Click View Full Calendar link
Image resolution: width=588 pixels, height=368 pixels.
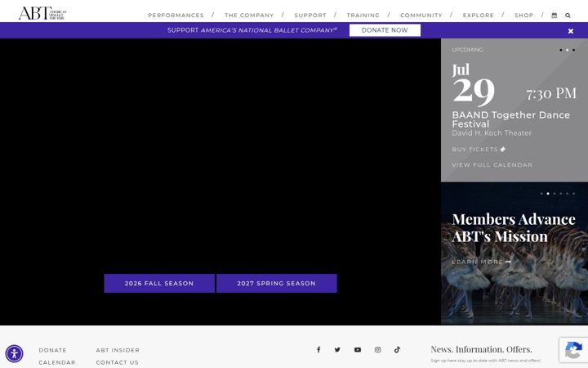[x=492, y=165]
